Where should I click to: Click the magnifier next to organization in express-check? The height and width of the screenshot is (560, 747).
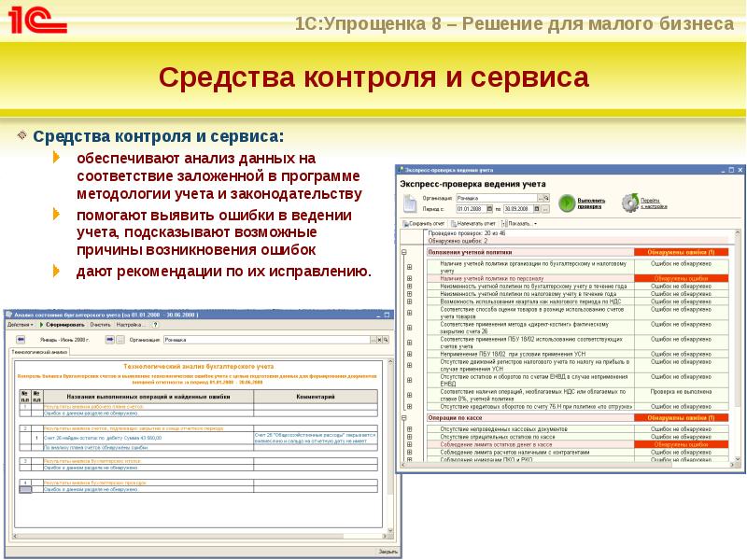pyautogui.click(x=546, y=198)
